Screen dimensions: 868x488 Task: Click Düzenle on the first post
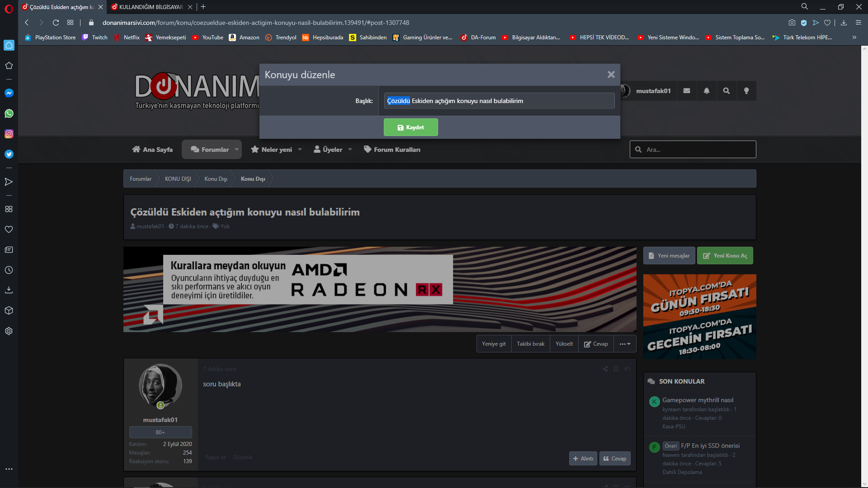tap(243, 457)
